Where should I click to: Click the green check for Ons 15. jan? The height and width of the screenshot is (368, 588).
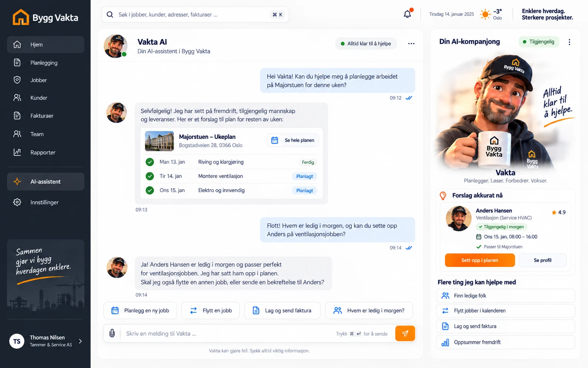pyautogui.click(x=150, y=190)
